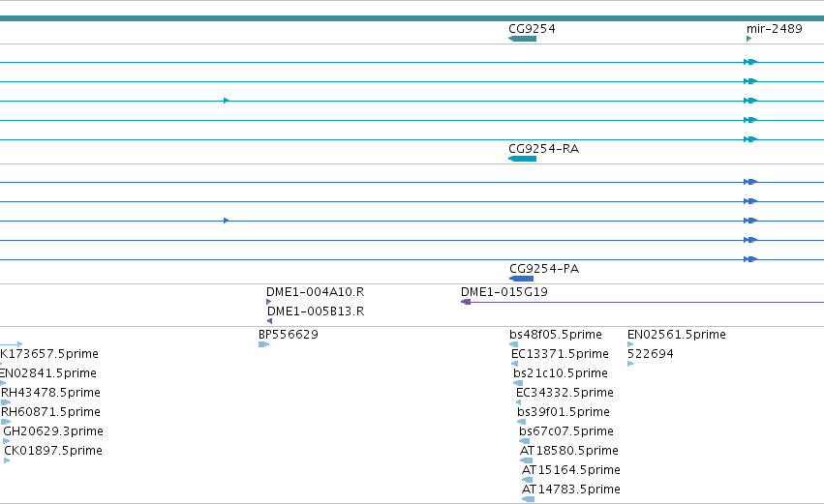Image resolution: width=824 pixels, height=504 pixels.
Task: Click the 522694 EST arrow
Action: [x=630, y=364]
